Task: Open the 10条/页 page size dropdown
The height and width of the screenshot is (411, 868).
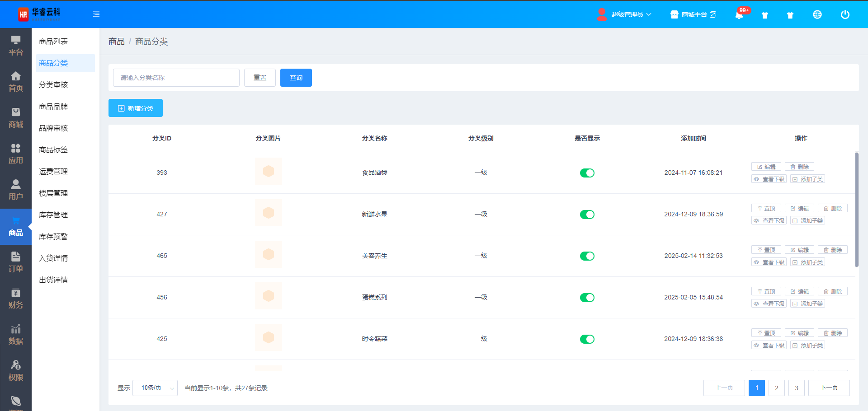Action: click(155, 388)
